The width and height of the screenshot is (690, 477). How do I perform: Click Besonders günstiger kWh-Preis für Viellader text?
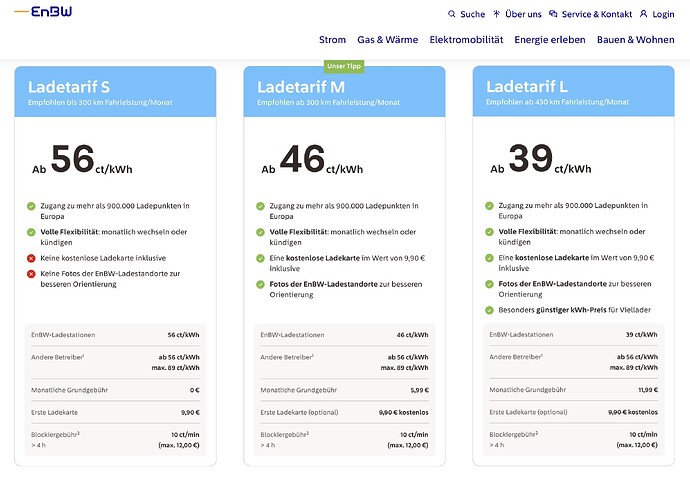tap(574, 310)
